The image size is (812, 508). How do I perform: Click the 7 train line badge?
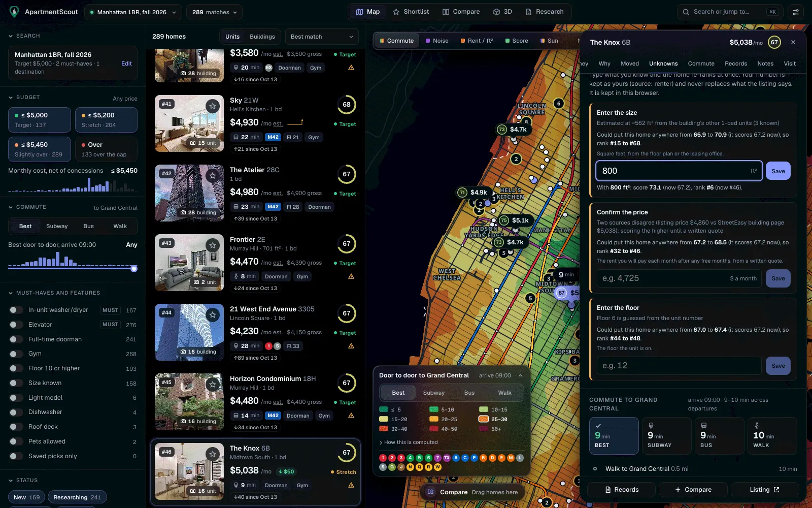coord(437,458)
